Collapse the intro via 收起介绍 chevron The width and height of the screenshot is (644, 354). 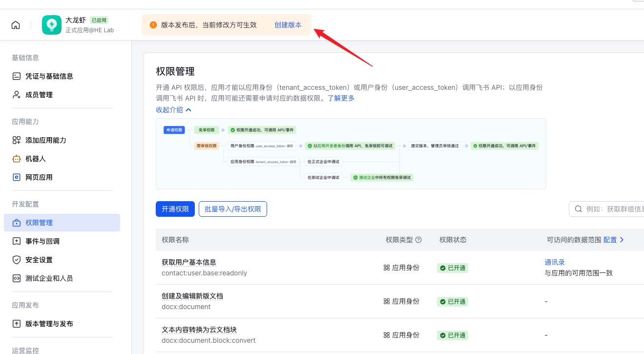coord(189,110)
